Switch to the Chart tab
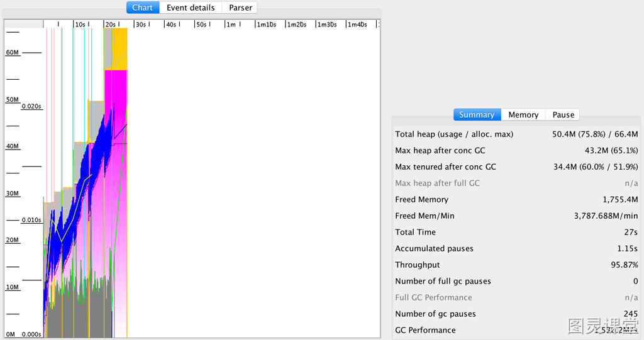The image size is (644, 340). (x=143, y=8)
